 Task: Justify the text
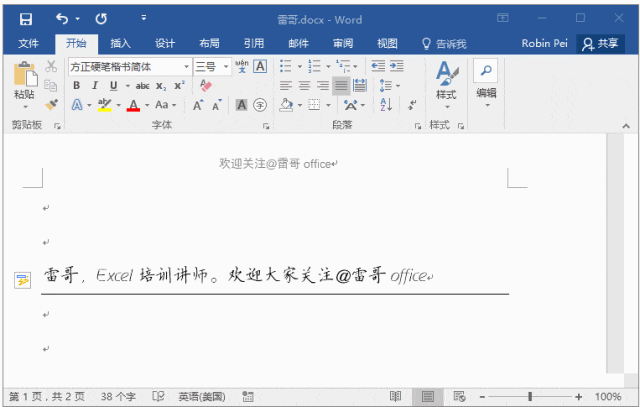341,86
